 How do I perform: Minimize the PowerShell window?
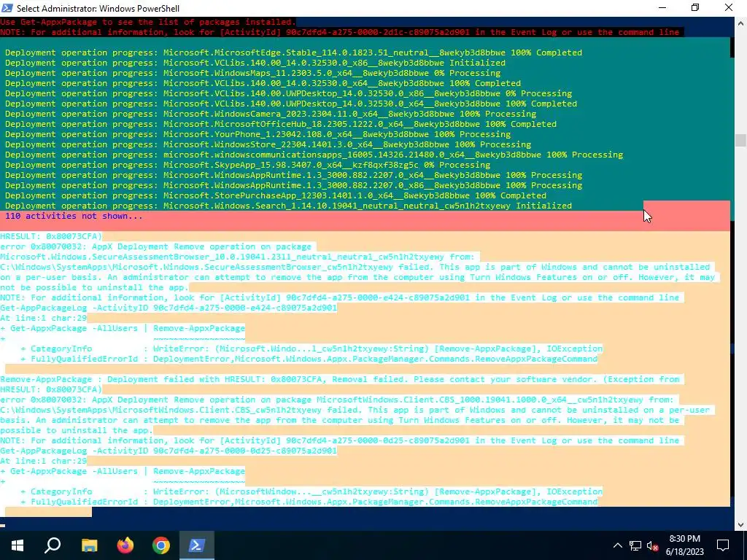click(x=662, y=7)
